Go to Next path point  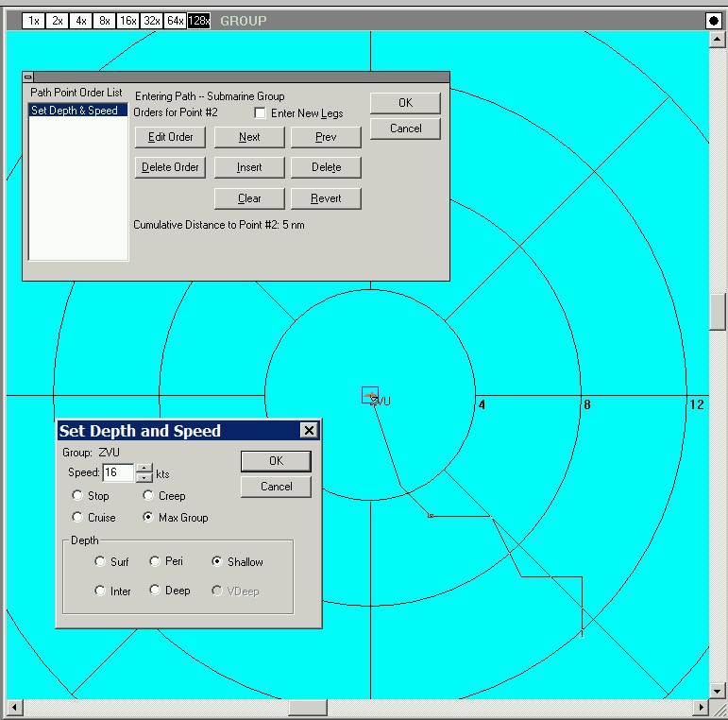(249, 137)
